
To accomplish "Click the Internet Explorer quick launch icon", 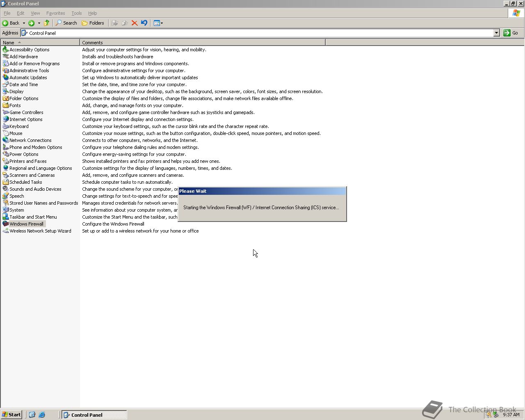I will click(x=42, y=415).
